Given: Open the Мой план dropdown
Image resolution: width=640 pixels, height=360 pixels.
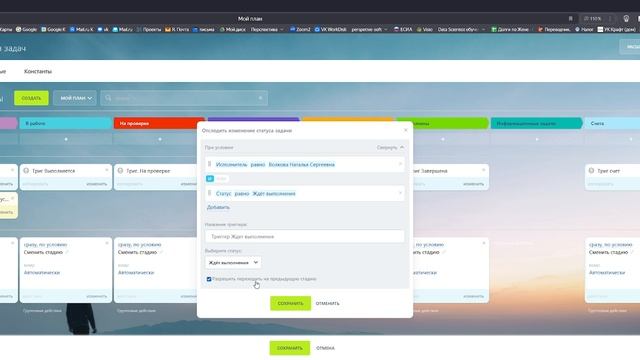Looking at the screenshot, I should tap(75, 98).
